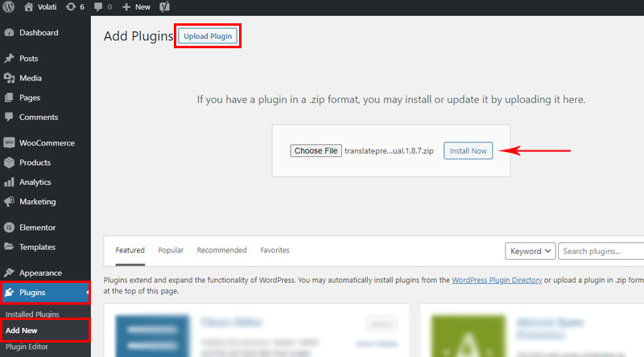
Task: Click the blue blurred plugin thumbnail
Action: (152, 335)
